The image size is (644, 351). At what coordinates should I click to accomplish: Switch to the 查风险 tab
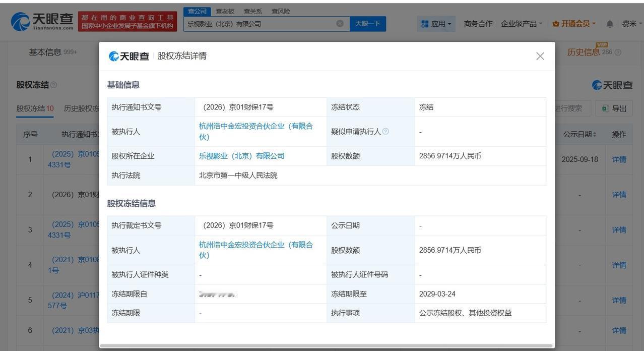(279, 10)
